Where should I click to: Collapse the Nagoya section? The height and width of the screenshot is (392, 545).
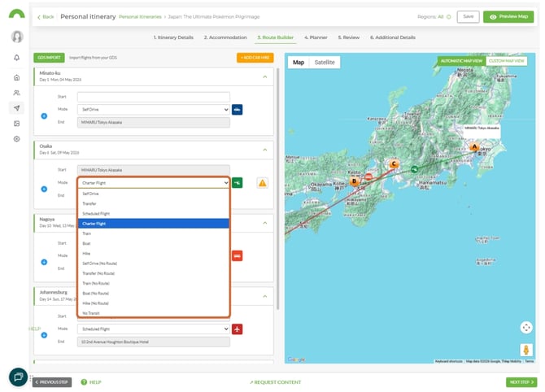coord(265,223)
